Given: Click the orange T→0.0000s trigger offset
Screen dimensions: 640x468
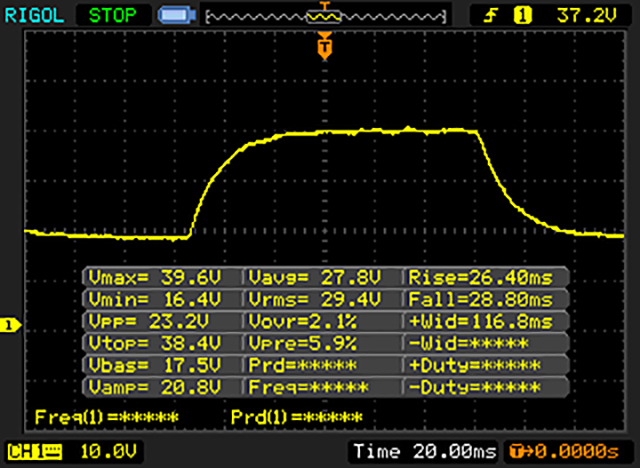Looking at the screenshot, I should [564, 452].
